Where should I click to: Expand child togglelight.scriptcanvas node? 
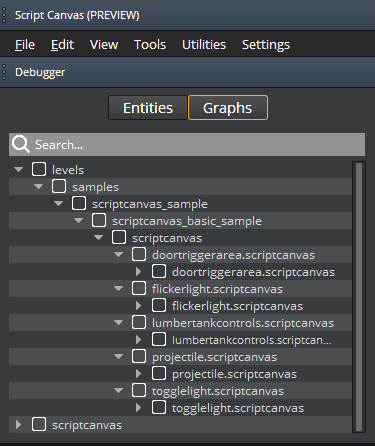pyautogui.click(x=138, y=407)
